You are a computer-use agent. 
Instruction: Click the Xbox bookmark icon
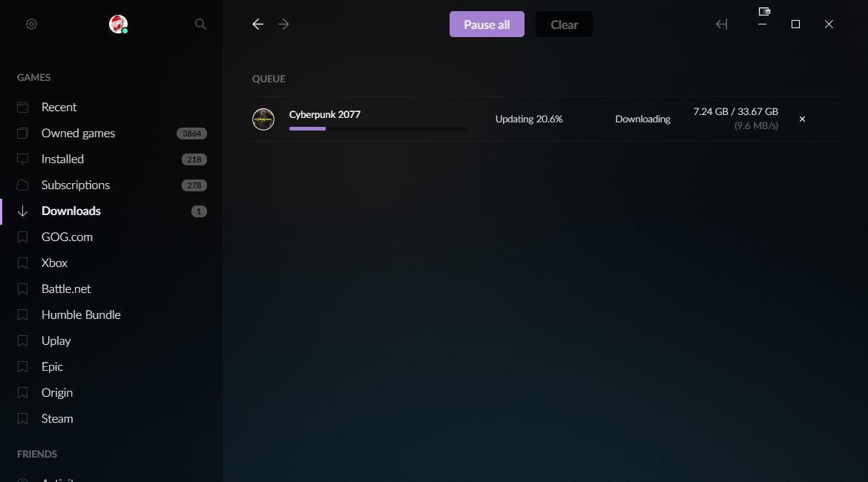[23, 263]
